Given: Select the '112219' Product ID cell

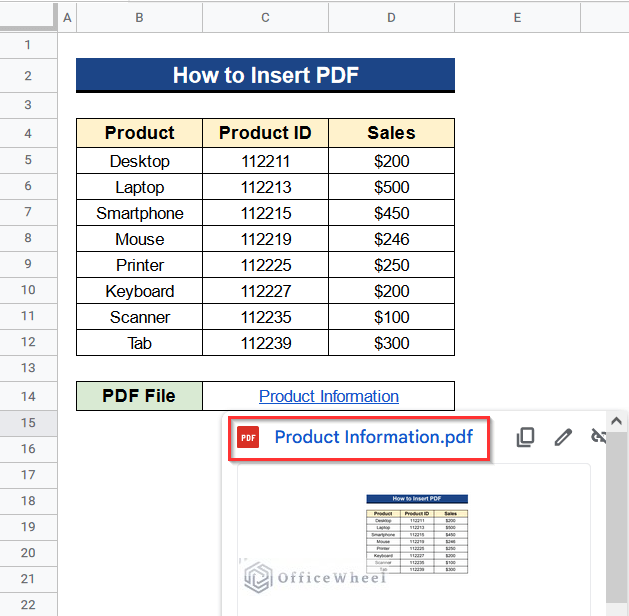Looking at the screenshot, I should (x=266, y=239).
